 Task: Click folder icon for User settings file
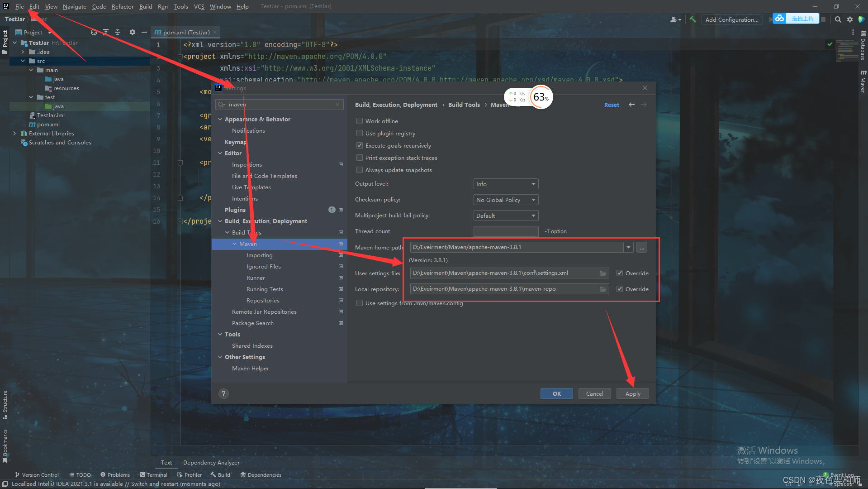point(602,273)
